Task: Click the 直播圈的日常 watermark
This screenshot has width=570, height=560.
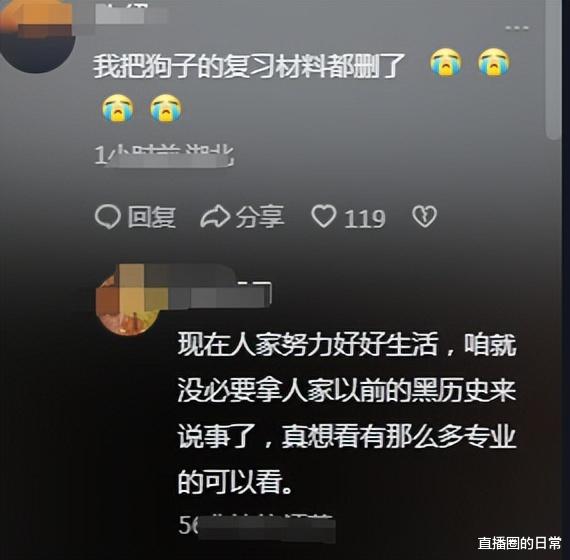Action: (519, 543)
